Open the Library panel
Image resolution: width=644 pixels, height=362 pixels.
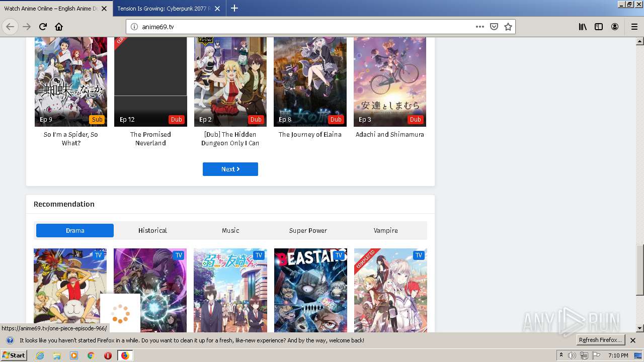583,27
